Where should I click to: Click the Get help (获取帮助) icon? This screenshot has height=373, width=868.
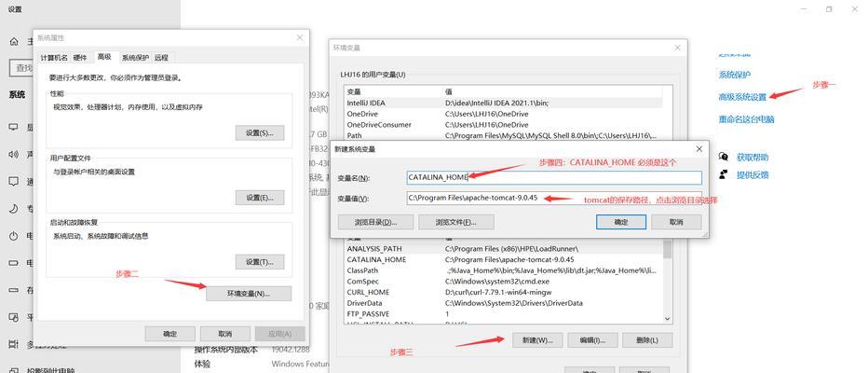[723, 157]
